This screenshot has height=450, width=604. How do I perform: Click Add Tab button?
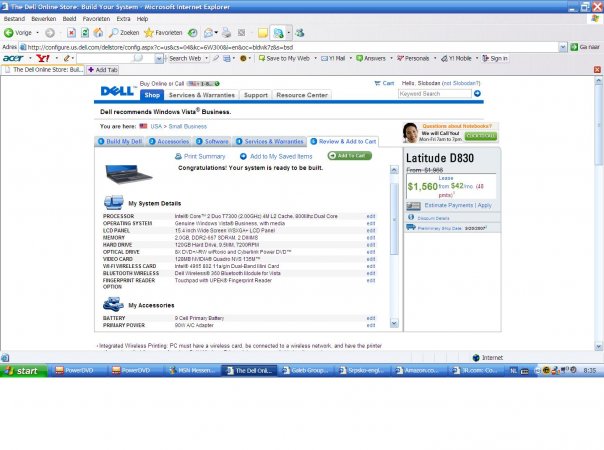tap(102, 70)
